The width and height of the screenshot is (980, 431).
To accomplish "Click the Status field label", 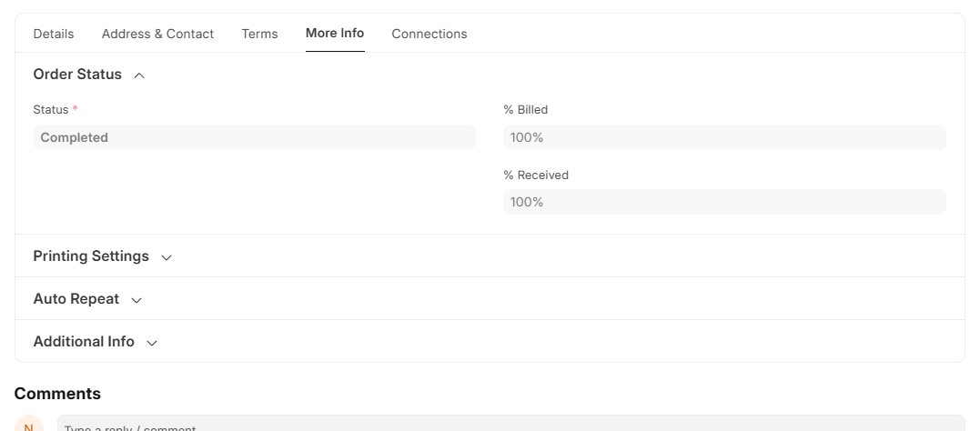I will click(x=51, y=110).
